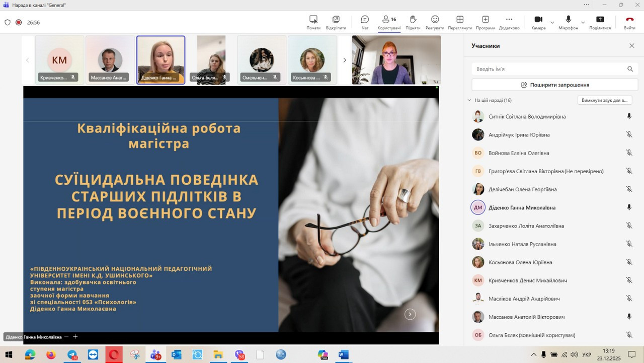644x363 pixels.
Task: Select Массанов Анатолій video tile
Action: tap(110, 59)
